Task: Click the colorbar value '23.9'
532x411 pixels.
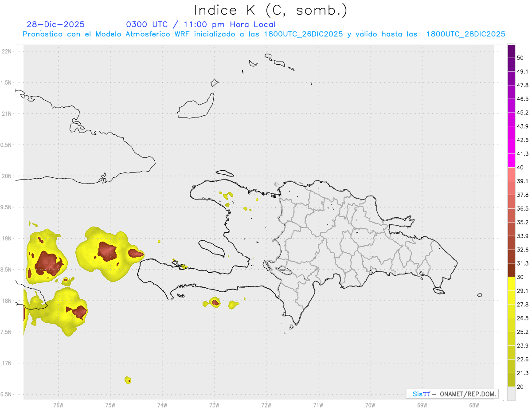Action: [523, 346]
